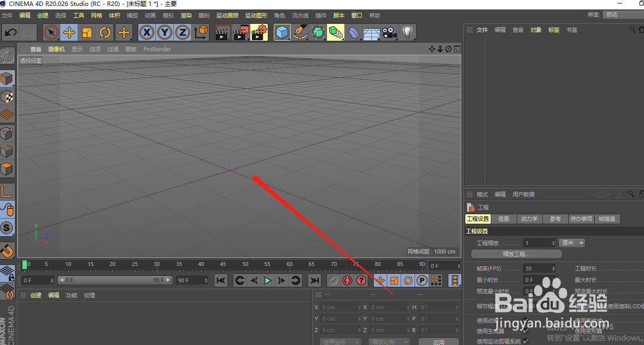Select Texture mode checkered cube icon
Image resolution: width=644 pixels, height=345 pixels.
point(7,96)
